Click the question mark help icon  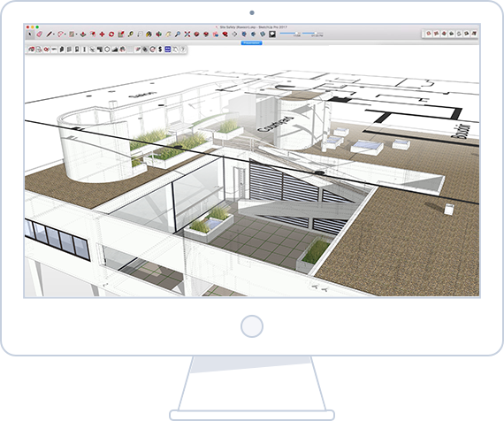pyautogui.click(x=183, y=50)
